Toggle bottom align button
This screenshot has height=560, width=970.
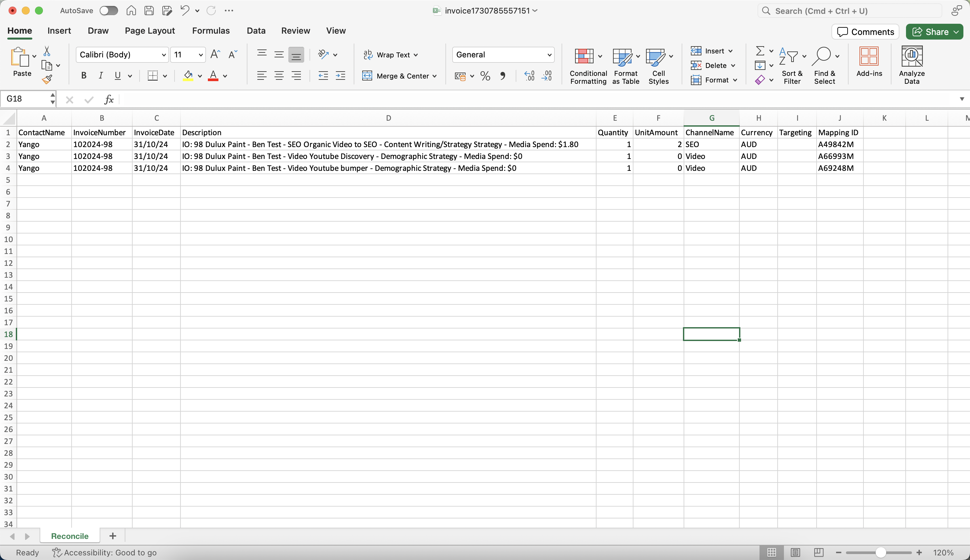point(296,55)
